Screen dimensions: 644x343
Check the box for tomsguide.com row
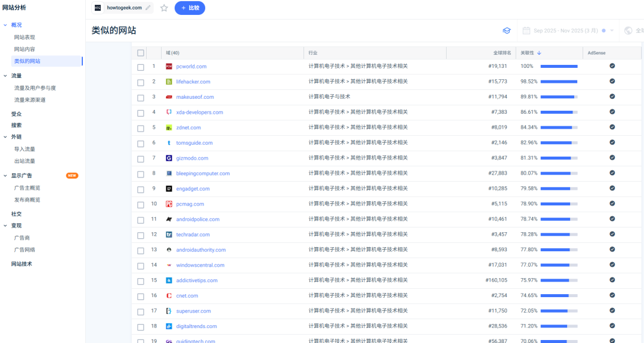click(x=141, y=144)
